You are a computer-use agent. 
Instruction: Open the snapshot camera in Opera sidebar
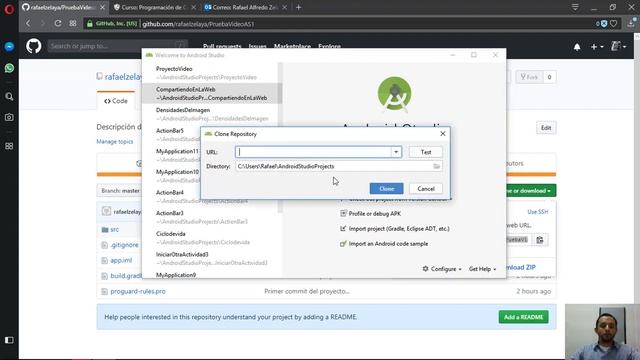(9, 117)
